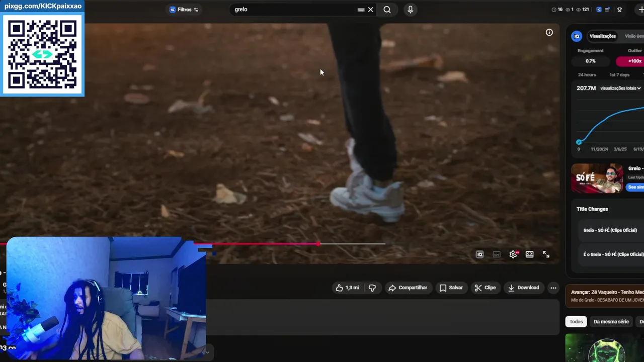Click the plus create button at the top right
This screenshot has height=362, width=644.
click(640, 10)
